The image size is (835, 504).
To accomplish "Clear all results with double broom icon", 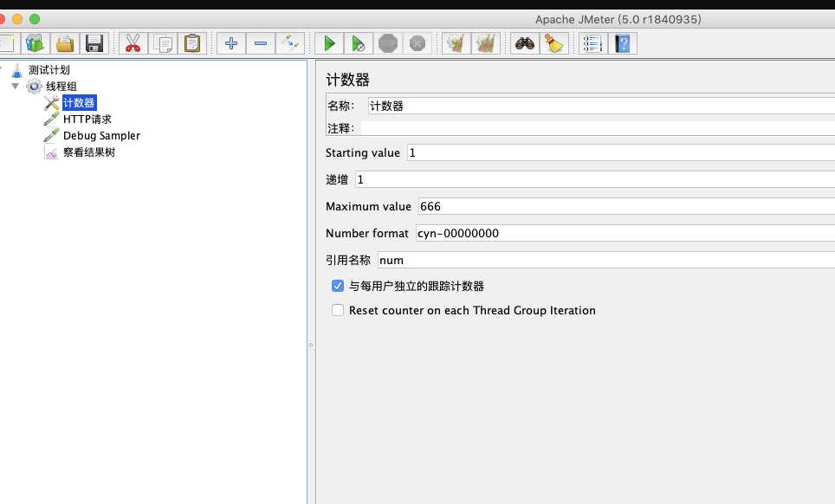I will (486, 43).
